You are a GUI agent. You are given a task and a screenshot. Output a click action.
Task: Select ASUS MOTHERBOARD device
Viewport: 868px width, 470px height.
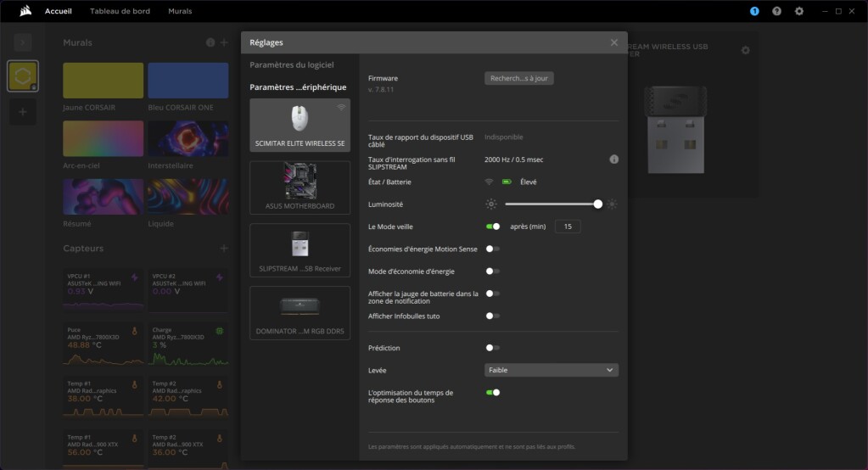click(300, 187)
